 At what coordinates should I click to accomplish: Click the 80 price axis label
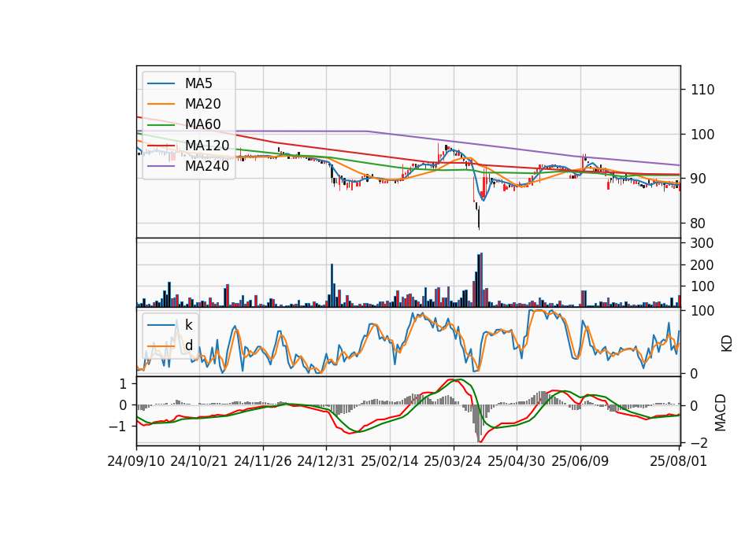(x=699, y=223)
